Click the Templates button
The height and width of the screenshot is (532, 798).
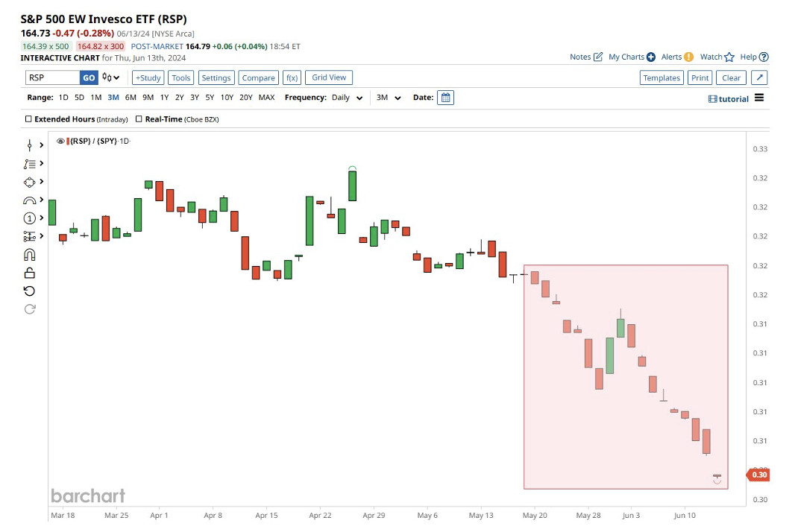point(662,77)
